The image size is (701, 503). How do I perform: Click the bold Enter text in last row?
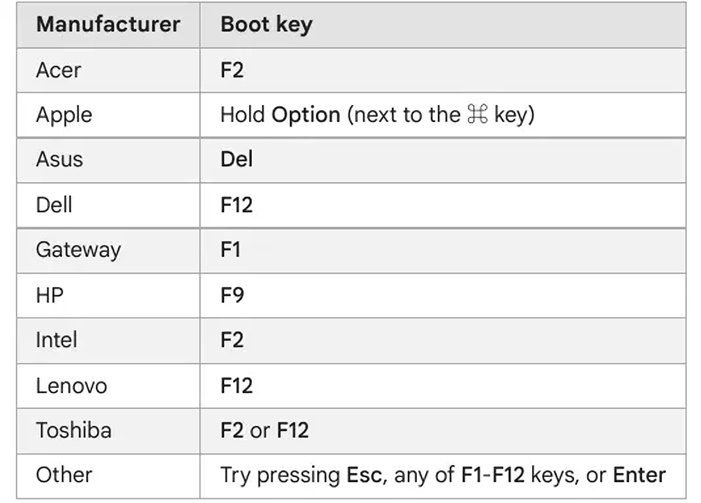(639, 475)
